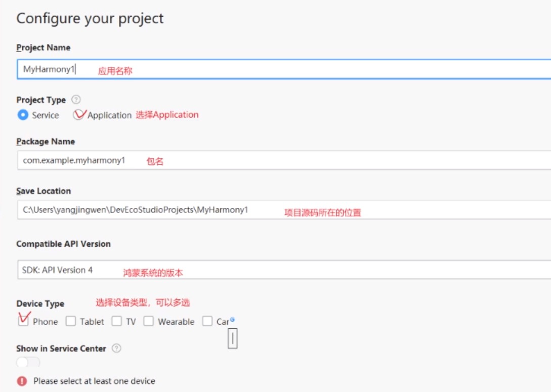This screenshot has height=392, width=551.
Task: Click the Save Location label
Action: [x=44, y=191]
